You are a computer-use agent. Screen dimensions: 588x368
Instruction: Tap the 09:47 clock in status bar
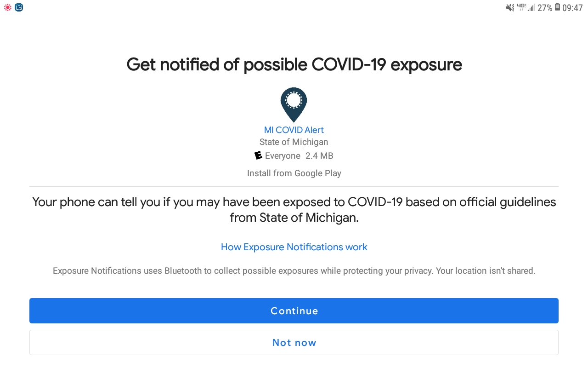pyautogui.click(x=572, y=8)
